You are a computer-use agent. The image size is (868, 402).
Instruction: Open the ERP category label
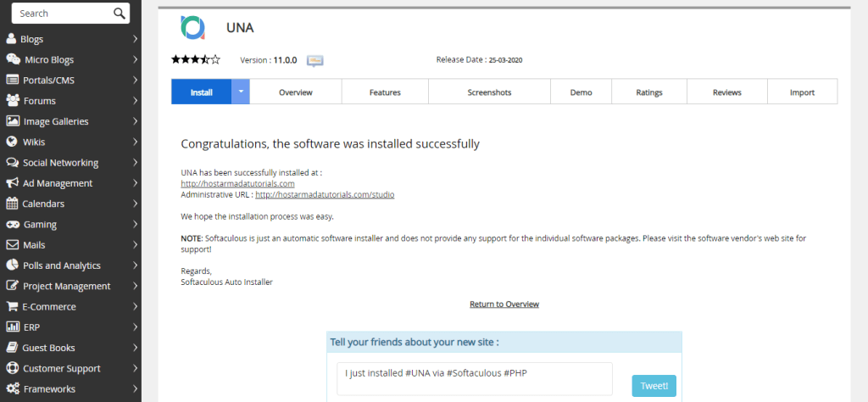pyautogui.click(x=31, y=327)
